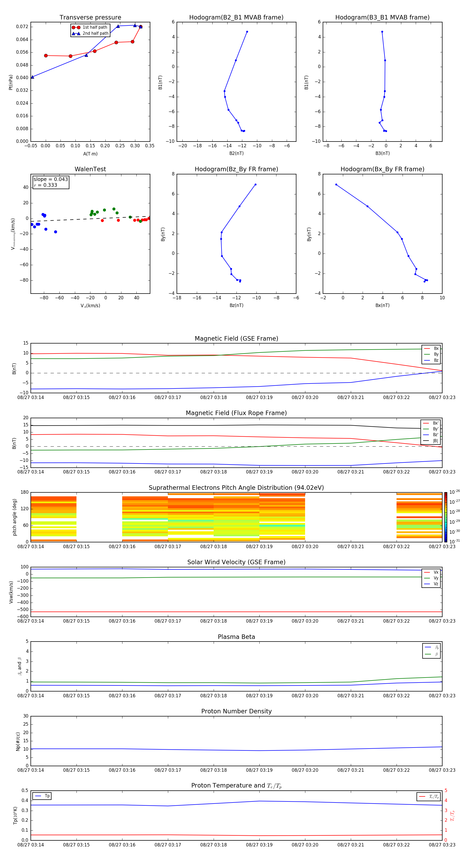Click the "Pt(nPa)" y-axis label
The image size is (473, 868).
[x=11, y=82]
